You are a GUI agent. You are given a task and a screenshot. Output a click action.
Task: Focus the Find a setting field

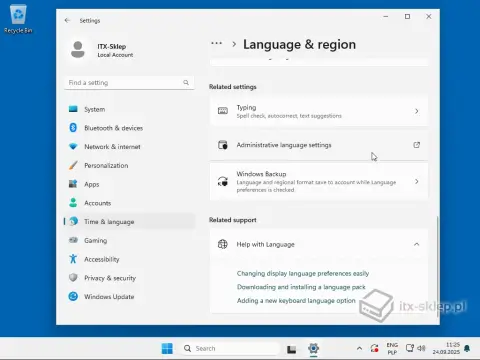coord(129,83)
